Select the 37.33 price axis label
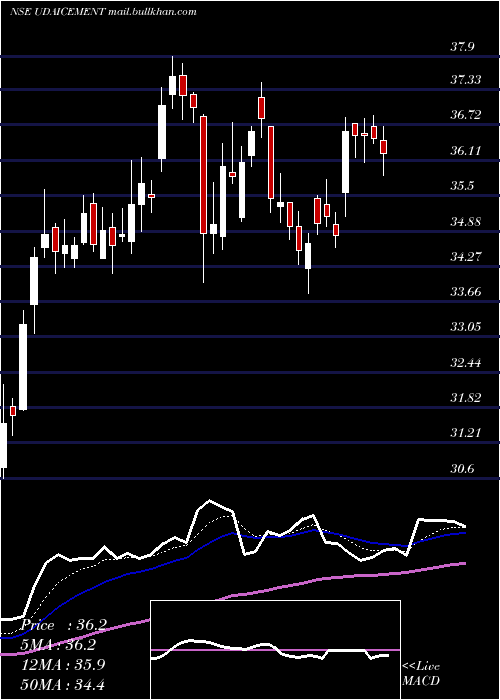 [x=466, y=80]
